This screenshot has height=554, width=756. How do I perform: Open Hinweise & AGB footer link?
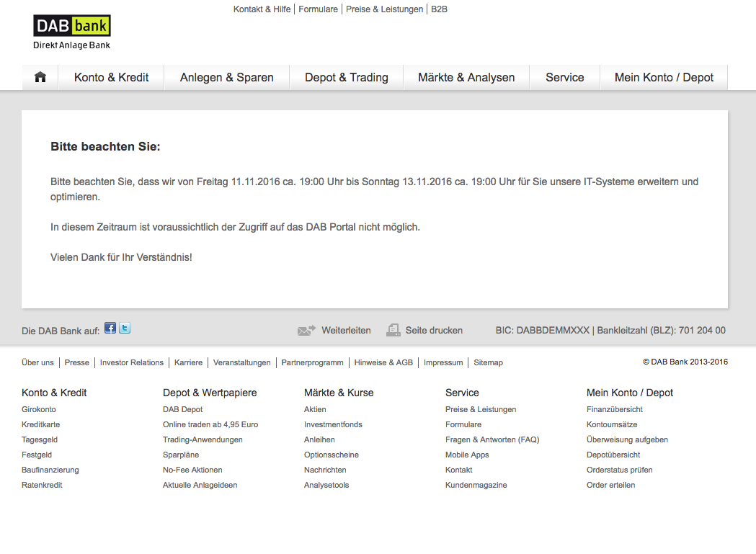tap(384, 362)
